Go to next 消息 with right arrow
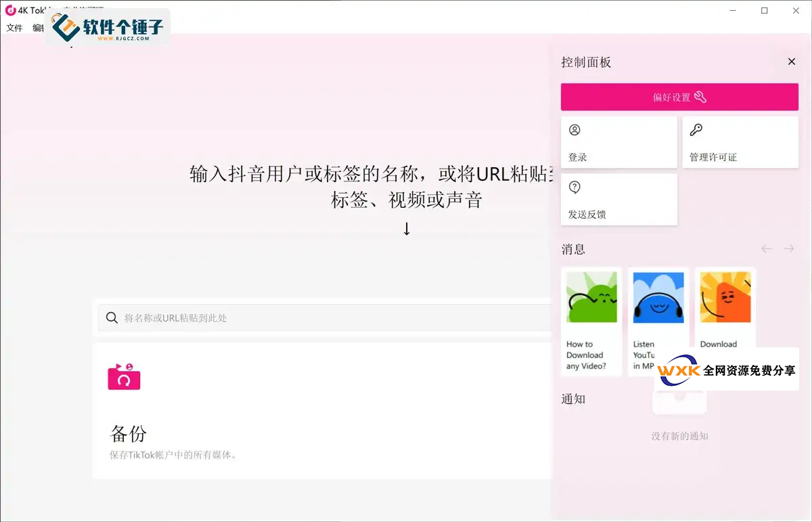812x522 pixels. 788,249
